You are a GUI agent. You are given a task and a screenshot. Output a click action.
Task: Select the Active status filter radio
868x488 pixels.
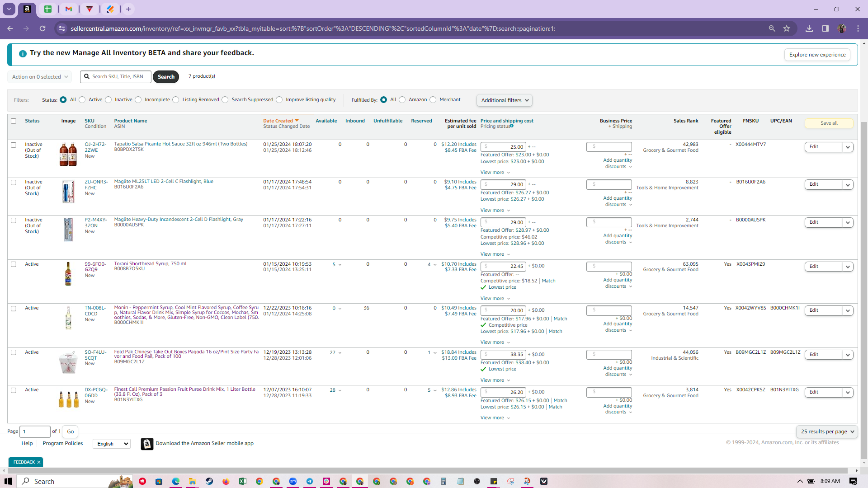82,100
